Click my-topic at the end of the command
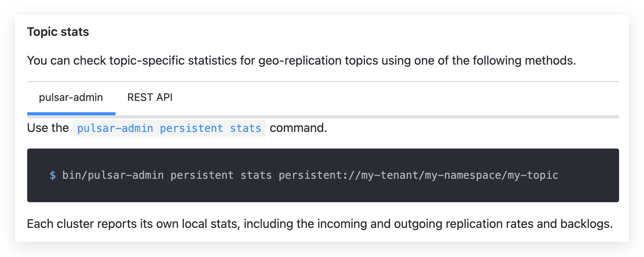644x257 pixels. tap(533, 175)
